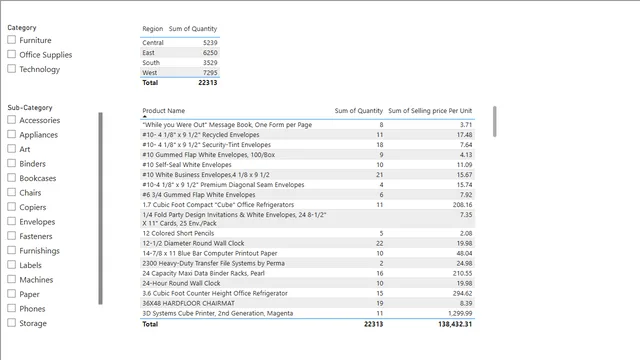Check the Copiers sub-category checkbox
The image size is (640, 360).
11,207
